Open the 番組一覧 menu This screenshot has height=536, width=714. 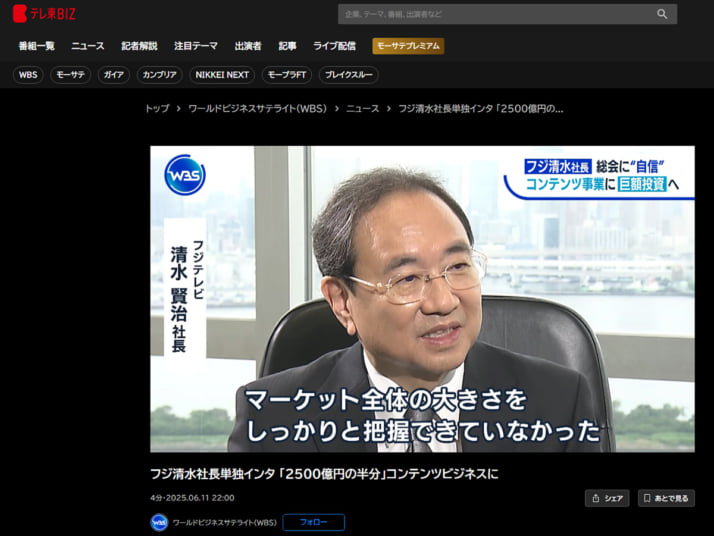click(x=36, y=46)
